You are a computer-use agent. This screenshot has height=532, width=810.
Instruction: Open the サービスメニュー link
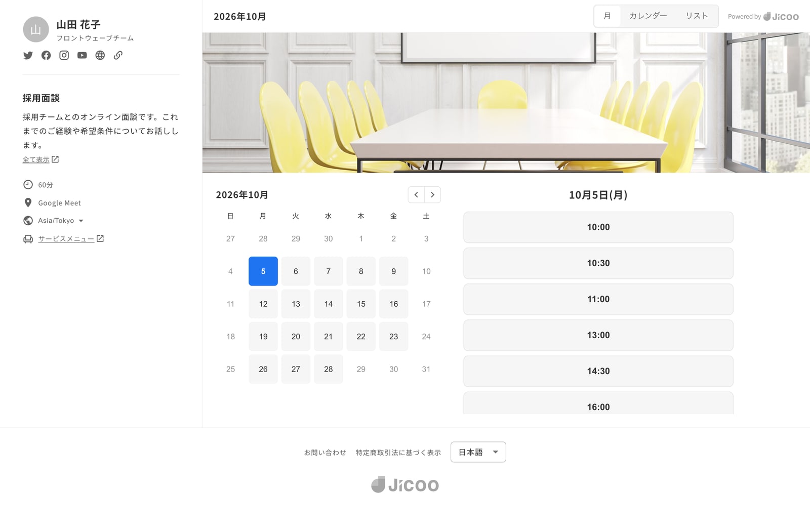71,239
